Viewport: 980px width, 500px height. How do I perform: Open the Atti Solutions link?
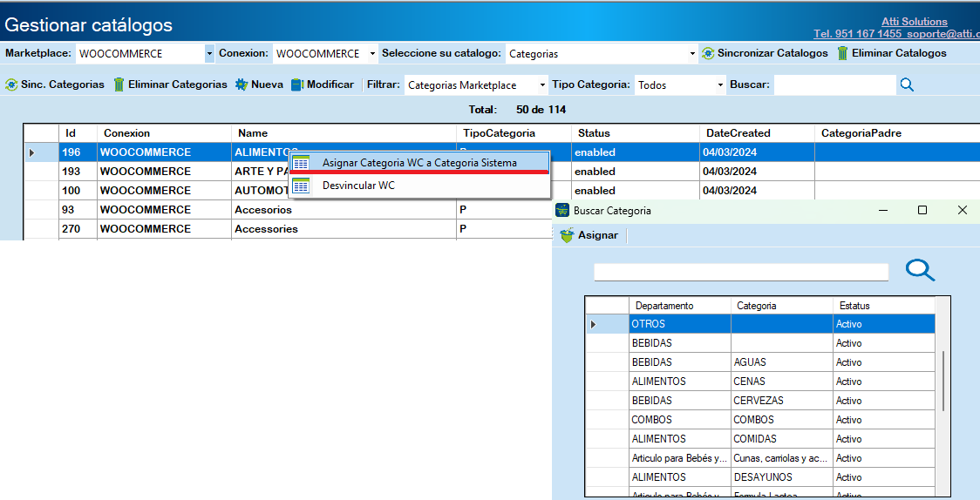click(915, 22)
